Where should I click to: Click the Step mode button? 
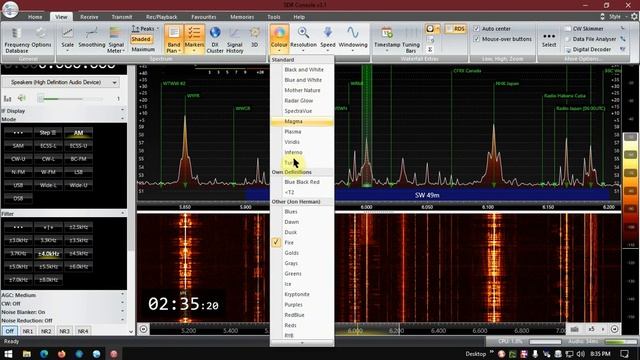pyautogui.click(x=48, y=133)
